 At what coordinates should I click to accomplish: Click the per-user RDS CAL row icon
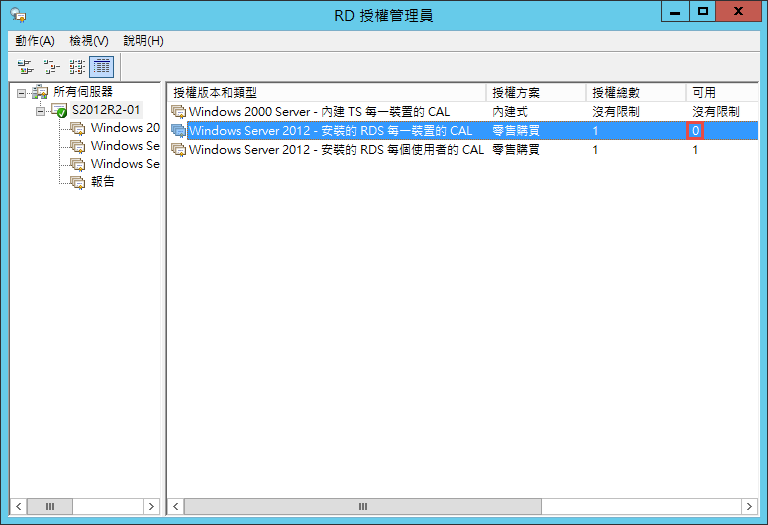click(x=178, y=150)
